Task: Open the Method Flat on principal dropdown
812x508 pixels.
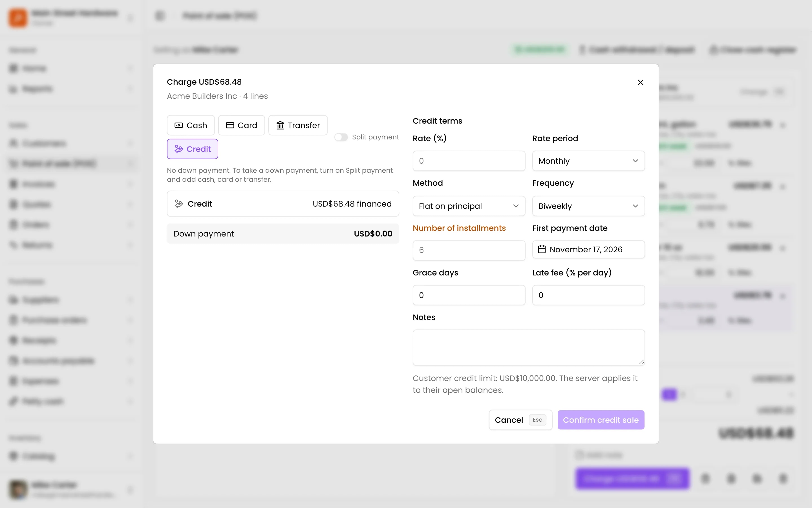Action: coord(469,206)
